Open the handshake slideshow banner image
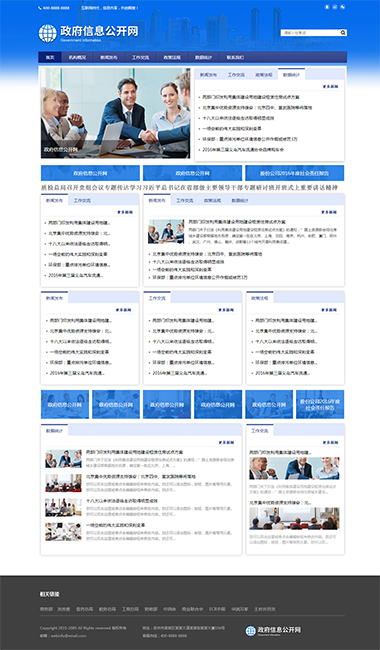Screen dimensions: 380x650 click(116, 113)
